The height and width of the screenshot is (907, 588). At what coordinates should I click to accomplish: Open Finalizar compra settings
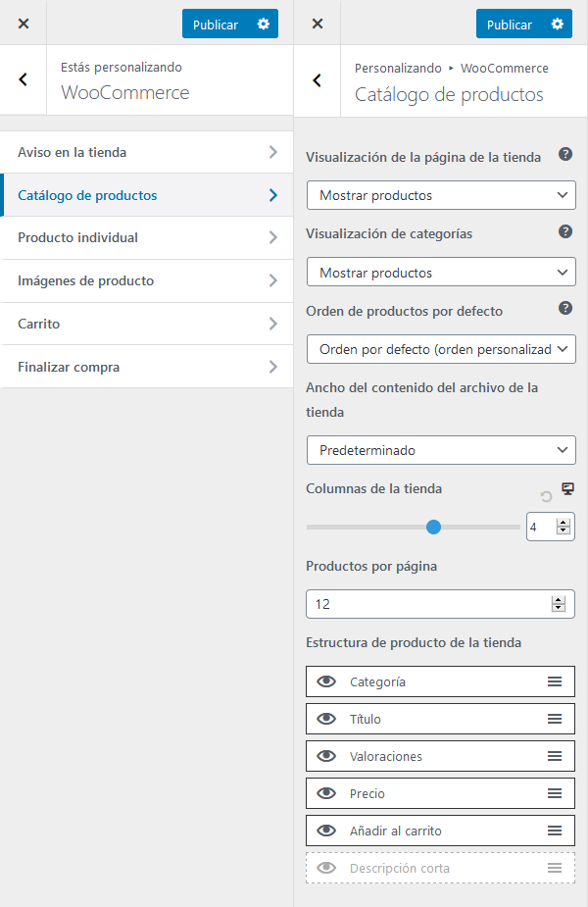point(147,368)
